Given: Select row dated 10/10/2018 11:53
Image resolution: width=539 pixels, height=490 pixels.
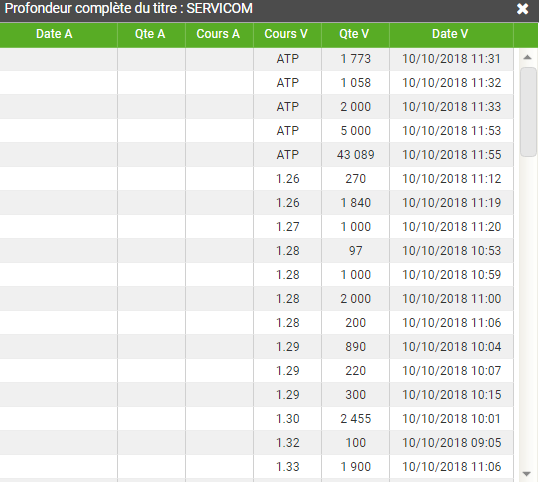Looking at the screenshot, I should 256,131.
